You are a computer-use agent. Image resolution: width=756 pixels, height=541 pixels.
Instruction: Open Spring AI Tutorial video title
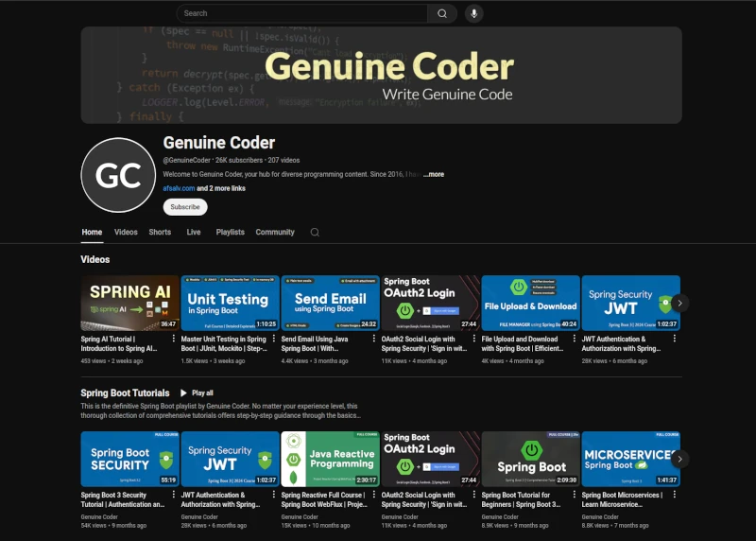coord(119,343)
